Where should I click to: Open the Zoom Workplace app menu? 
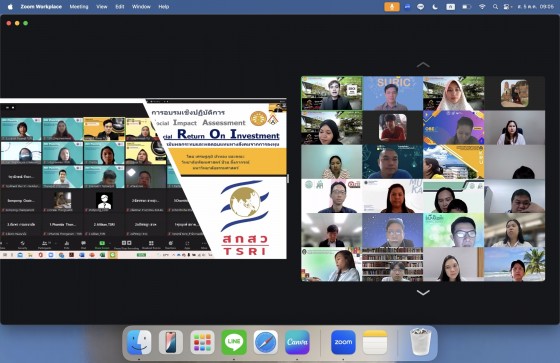41,7
